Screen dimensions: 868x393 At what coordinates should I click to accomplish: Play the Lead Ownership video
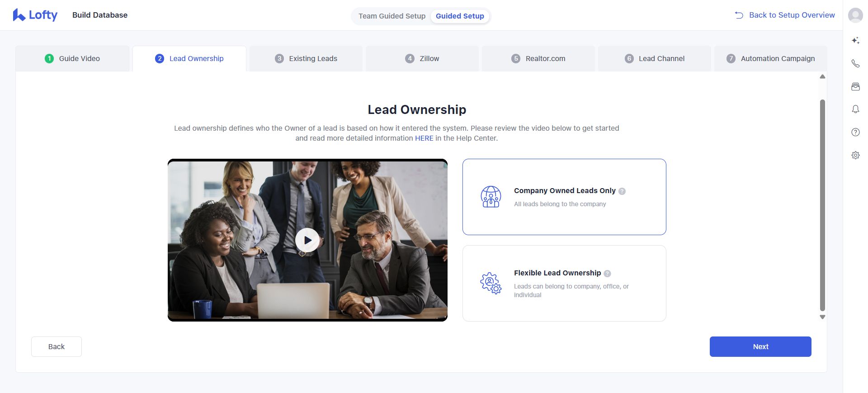[307, 240]
